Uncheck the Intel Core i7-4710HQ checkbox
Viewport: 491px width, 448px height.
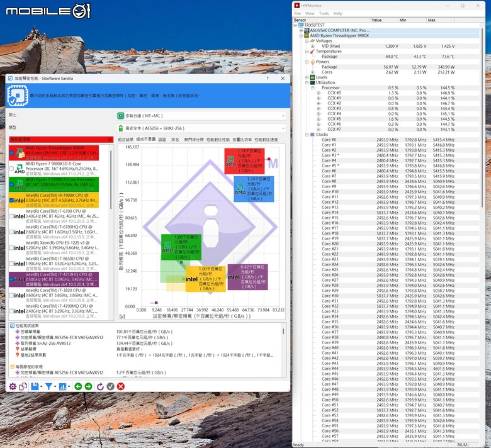coord(11,279)
